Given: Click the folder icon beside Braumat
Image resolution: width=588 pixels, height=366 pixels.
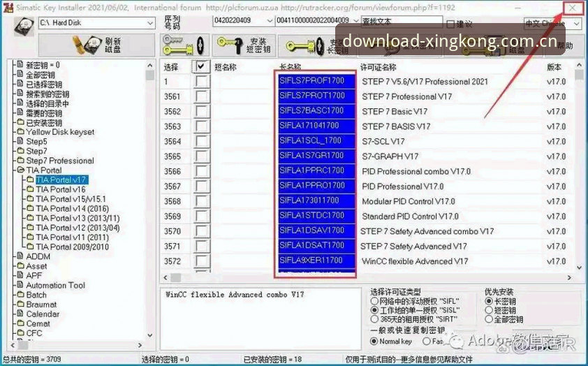Looking at the screenshot, I should 20,304.
